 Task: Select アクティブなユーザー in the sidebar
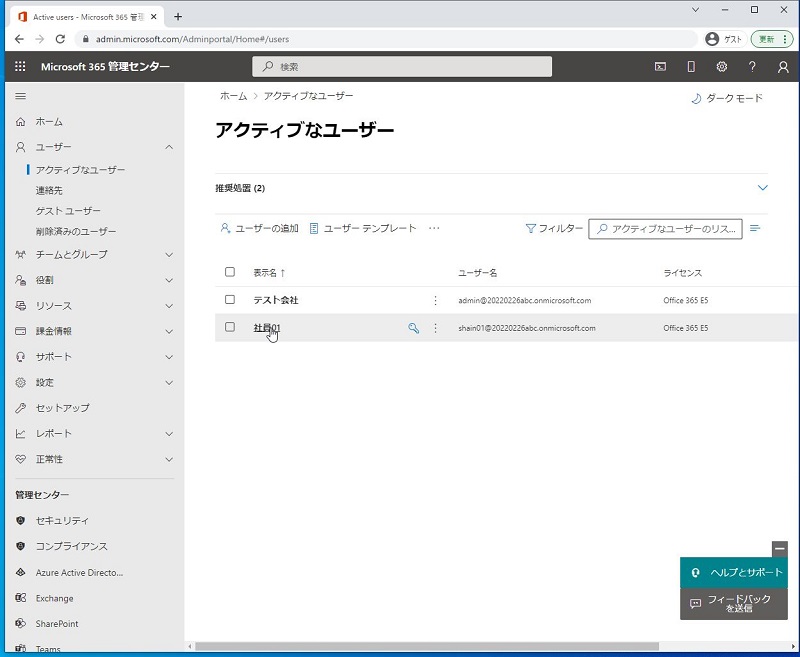click(80, 170)
